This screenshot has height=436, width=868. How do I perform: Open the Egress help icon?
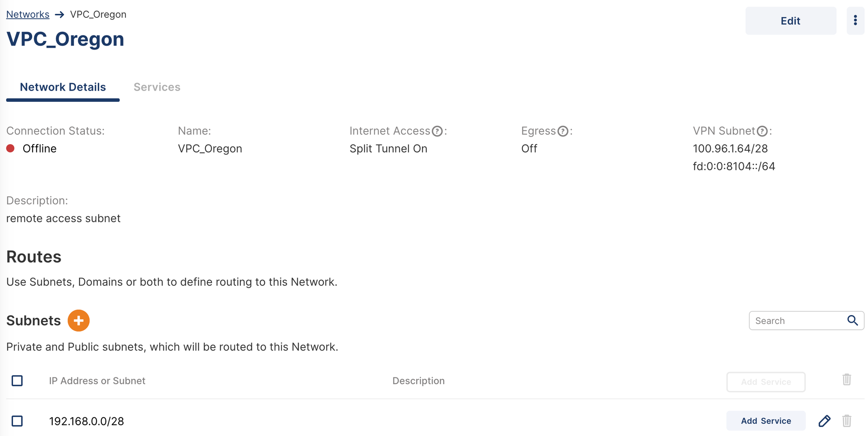(563, 131)
